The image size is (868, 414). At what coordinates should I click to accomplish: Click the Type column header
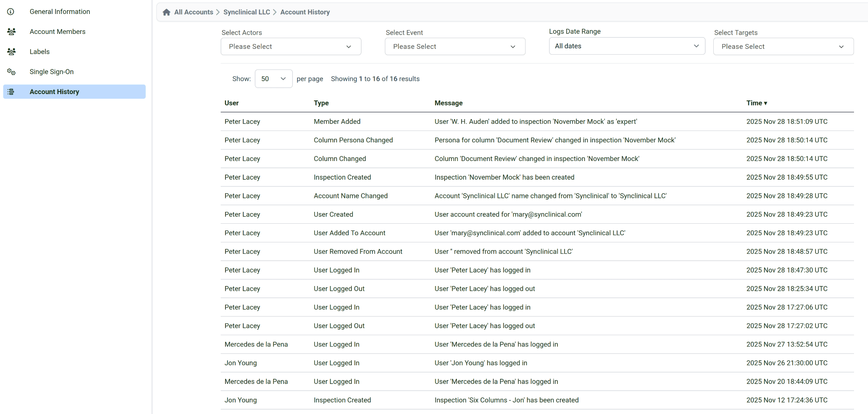[321, 103]
